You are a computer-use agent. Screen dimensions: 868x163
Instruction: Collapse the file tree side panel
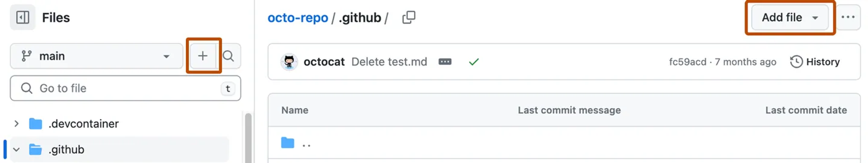coord(23,17)
